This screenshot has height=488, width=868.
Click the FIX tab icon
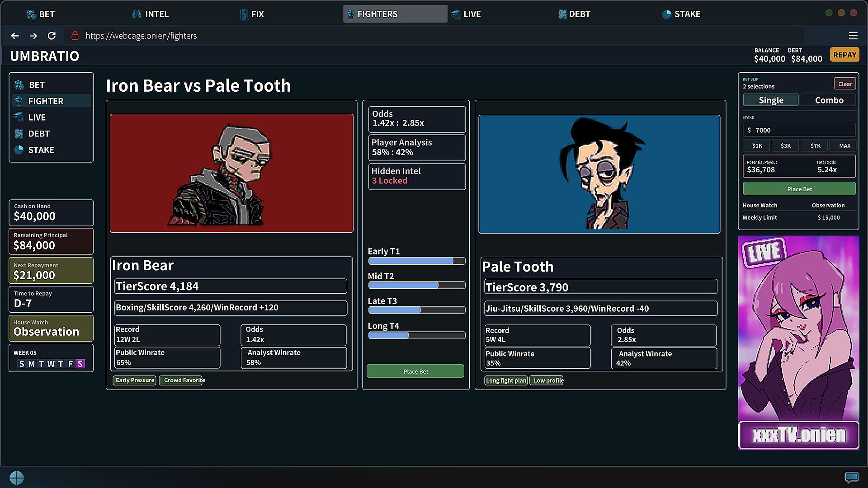tap(244, 14)
